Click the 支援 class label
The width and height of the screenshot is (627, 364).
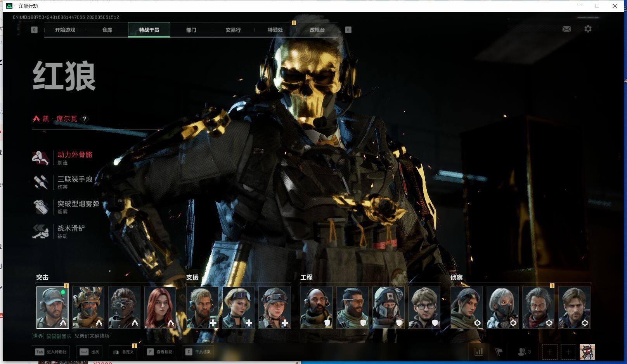tap(192, 278)
